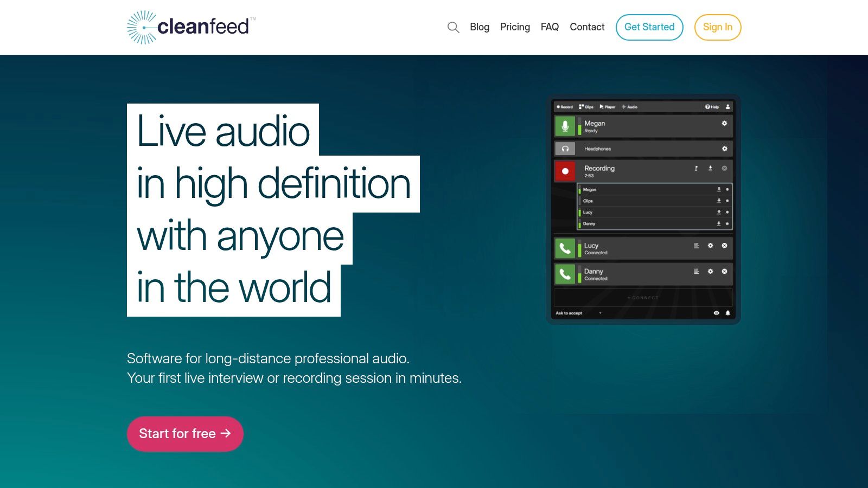Click the cleanfeed logo in the header
The image size is (868, 488).
[x=191, y=27]
